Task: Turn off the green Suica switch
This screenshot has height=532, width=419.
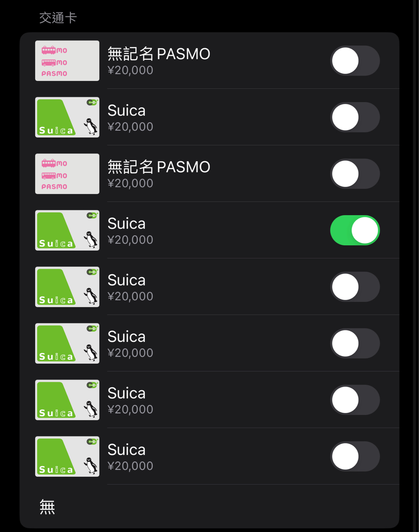Action: coord(355,230)
